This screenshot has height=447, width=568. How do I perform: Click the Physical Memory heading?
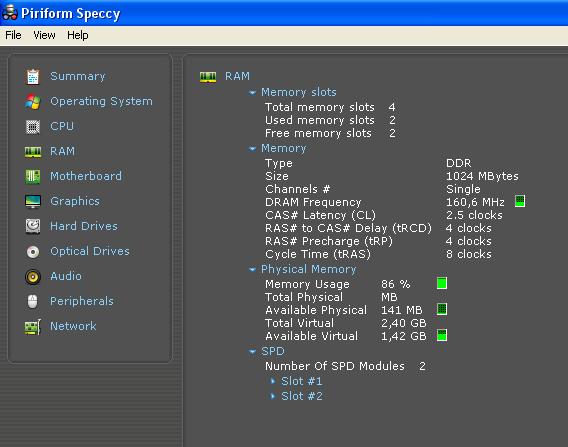tap(309, 269)
